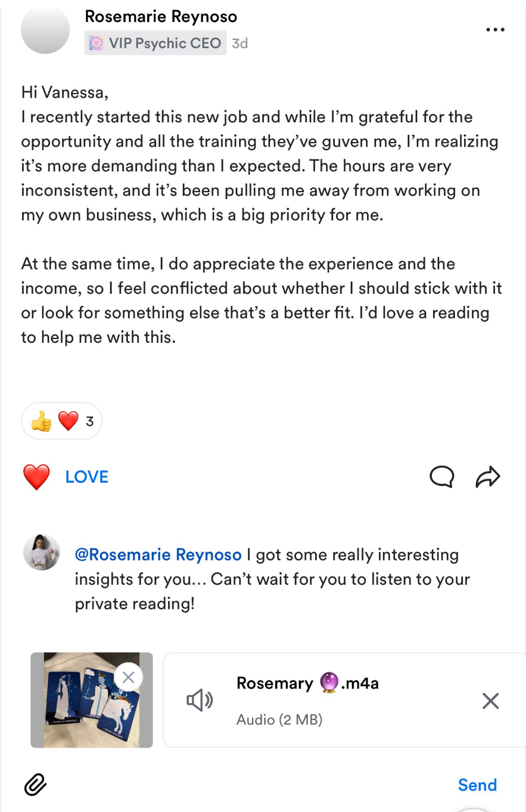Open the thumbs up and heart reactions count

61,421
